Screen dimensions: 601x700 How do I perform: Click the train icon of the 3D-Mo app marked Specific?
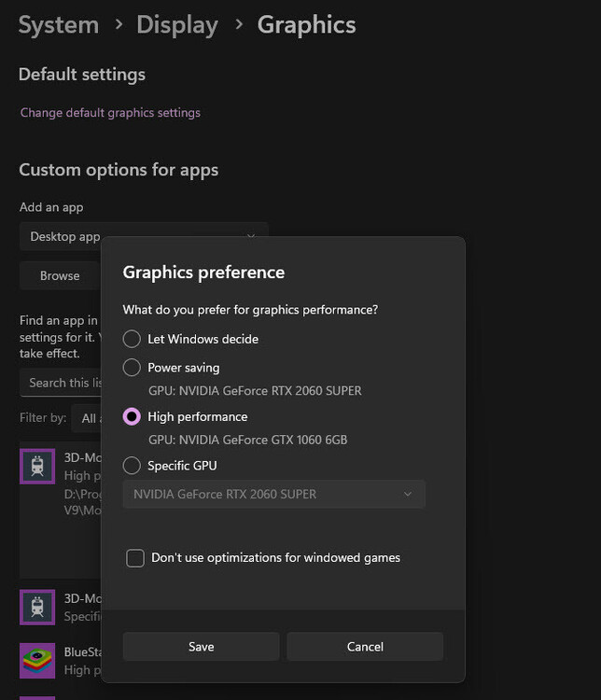pyautogui.click(x=37, y=607)
